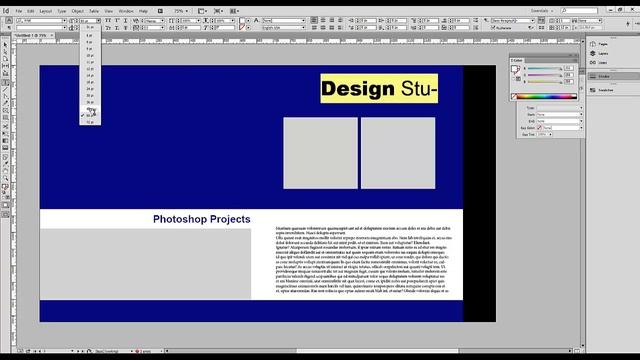Switch to character formatting controls
The height and width of the screenshot is (360, 640).
(x=9, y=20)
